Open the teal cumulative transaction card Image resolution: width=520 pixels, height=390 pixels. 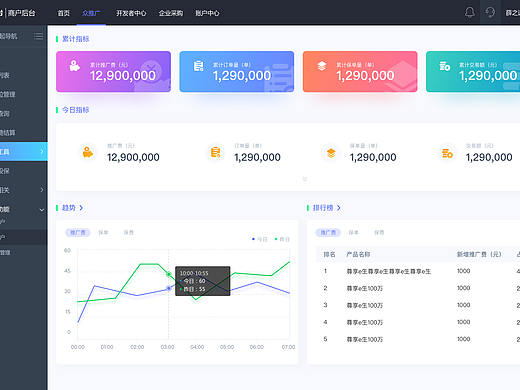473,71
